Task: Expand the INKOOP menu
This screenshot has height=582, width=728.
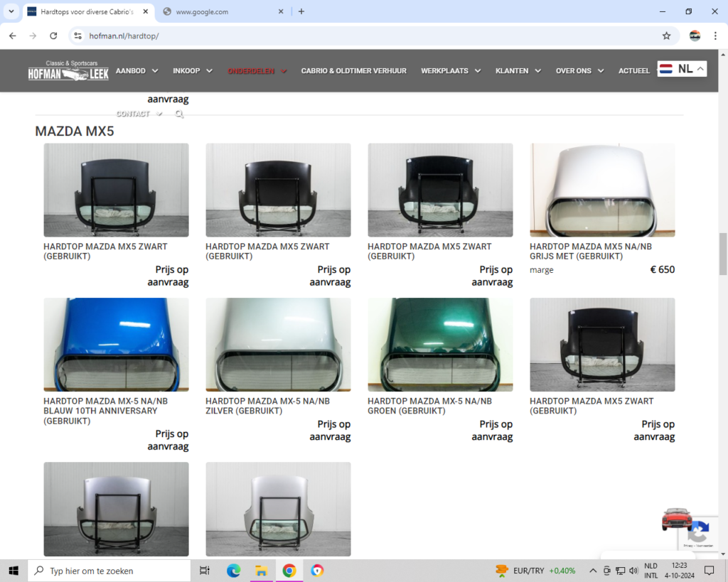Action: click(x=193, y=70)
